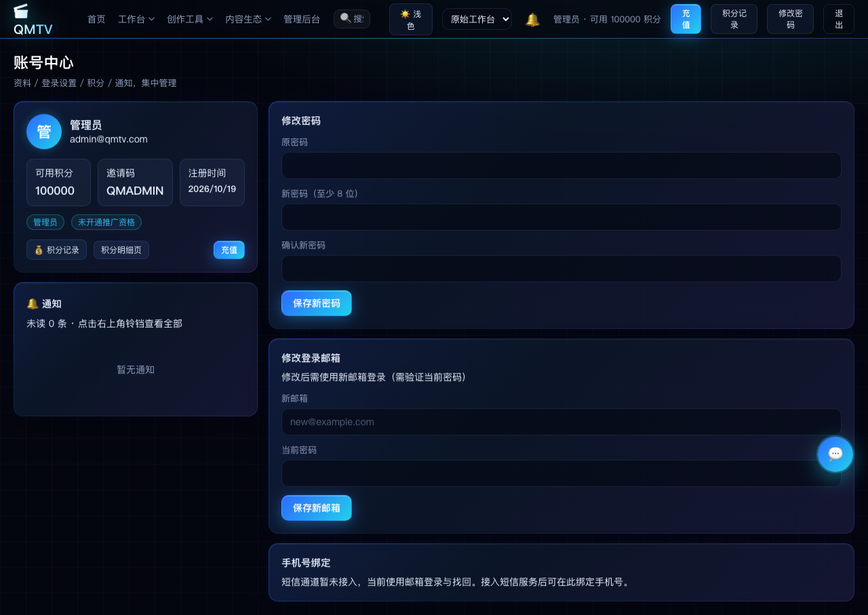Go to 首页 in the navigation

96,19
